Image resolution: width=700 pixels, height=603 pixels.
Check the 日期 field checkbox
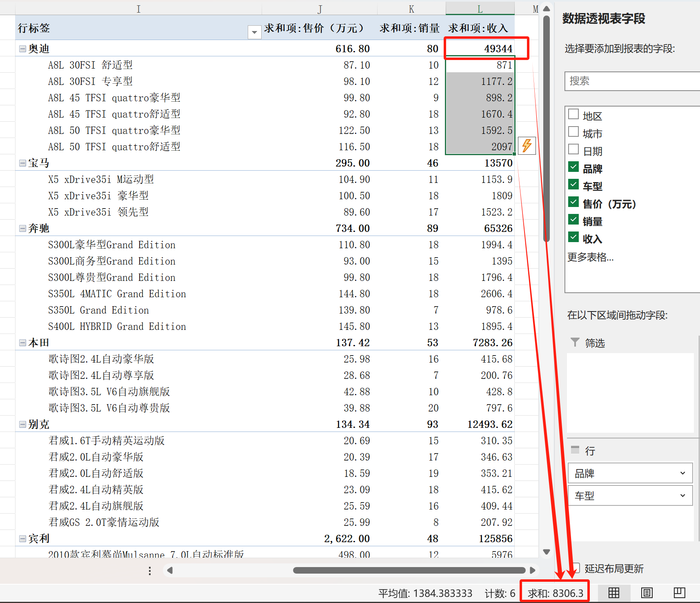click(573, 149)
